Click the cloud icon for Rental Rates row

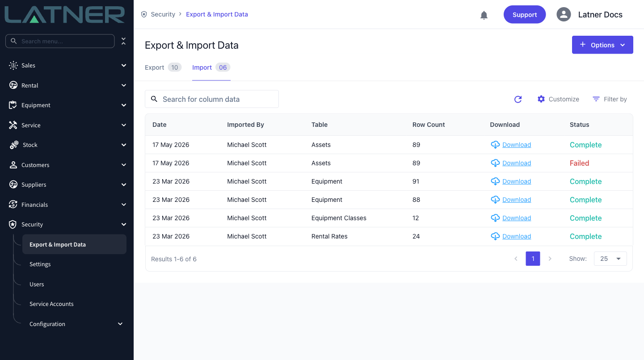[x=495, y=236]
